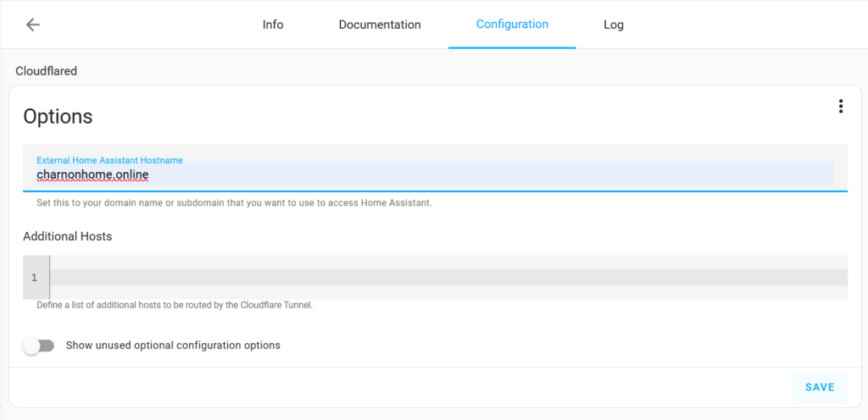Click the External Home Assistant Hostname label
868x420 pixels.
click(109, 160)
